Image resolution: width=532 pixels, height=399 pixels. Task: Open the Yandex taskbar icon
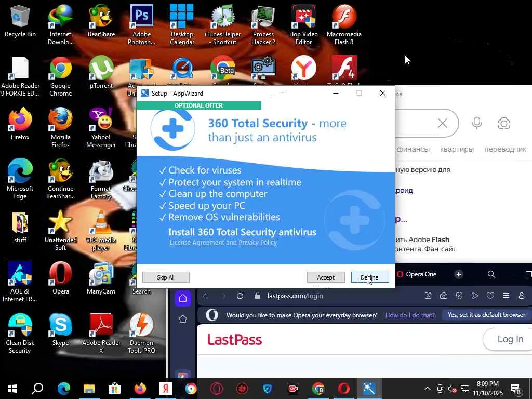(166, 389)
